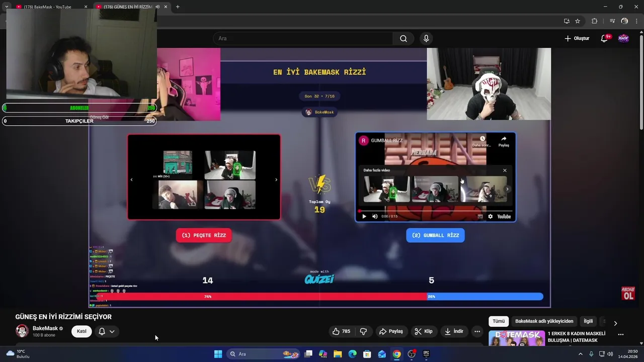644x362 pixels.
Task: Open Chrome extensions puzzle icon
Action: [594, 21]
